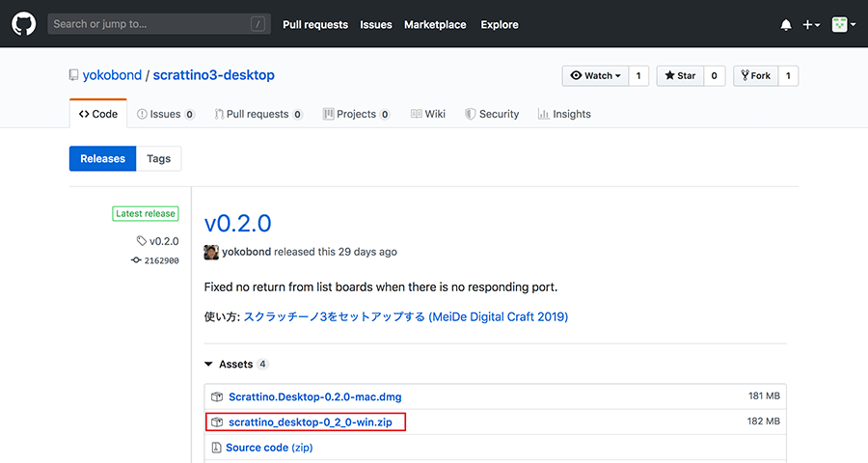Click the package icon beside win.zip
The width and height of the screenshot is (868, 463).
click(x=217, y=422)
